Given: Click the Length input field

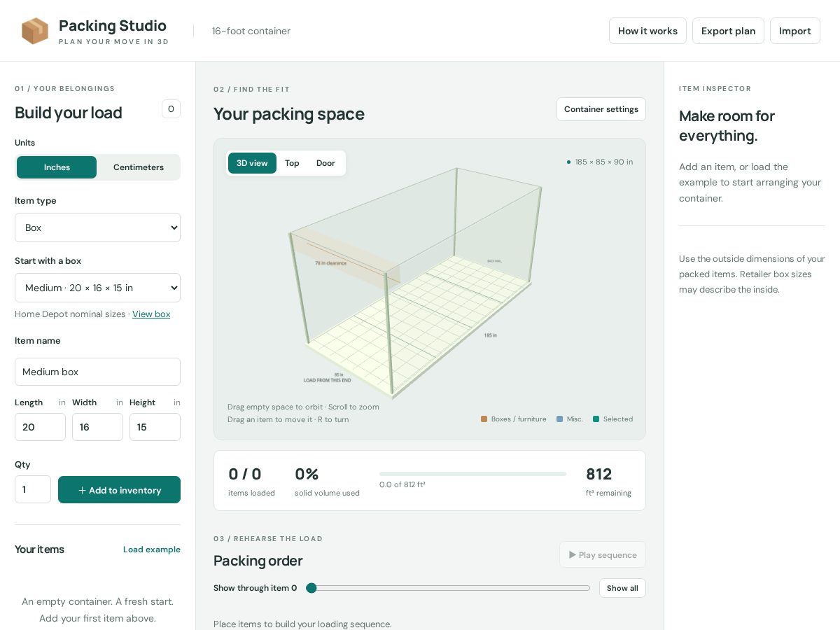Looking at the screenshot, I should point(40,427).
